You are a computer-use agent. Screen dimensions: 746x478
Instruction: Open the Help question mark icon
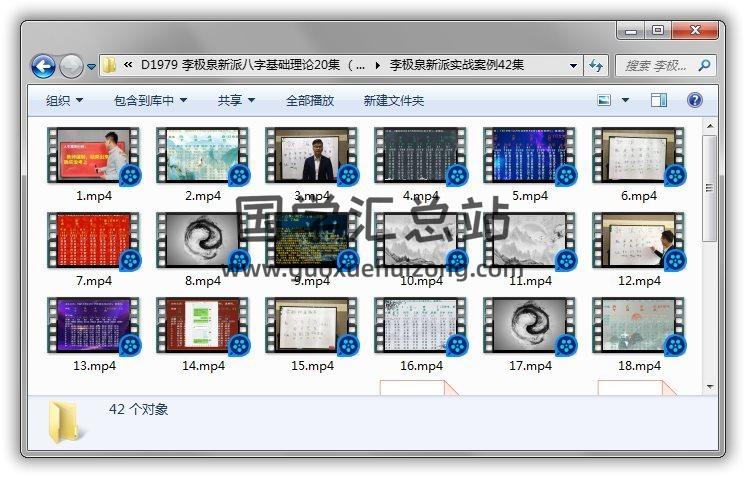coord(695,100)
